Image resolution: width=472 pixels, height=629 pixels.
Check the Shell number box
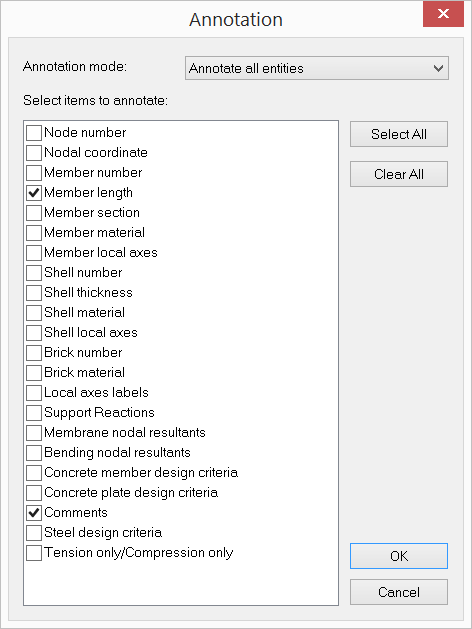pos(34,273)
